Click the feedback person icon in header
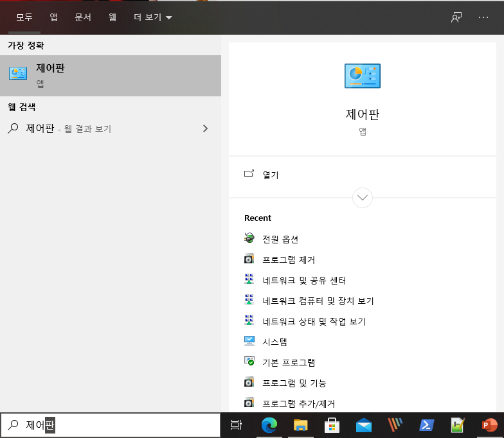This screenshot has height=438, width=504. tap(456, 17)
